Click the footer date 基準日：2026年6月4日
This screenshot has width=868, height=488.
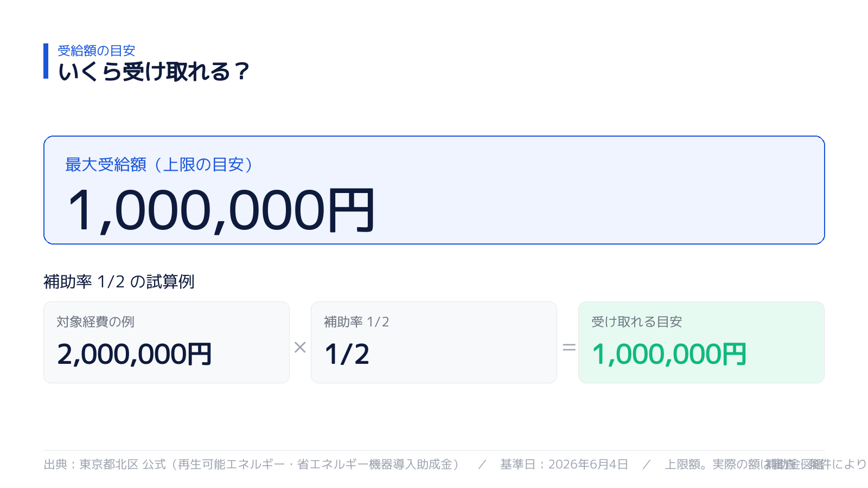564,464
